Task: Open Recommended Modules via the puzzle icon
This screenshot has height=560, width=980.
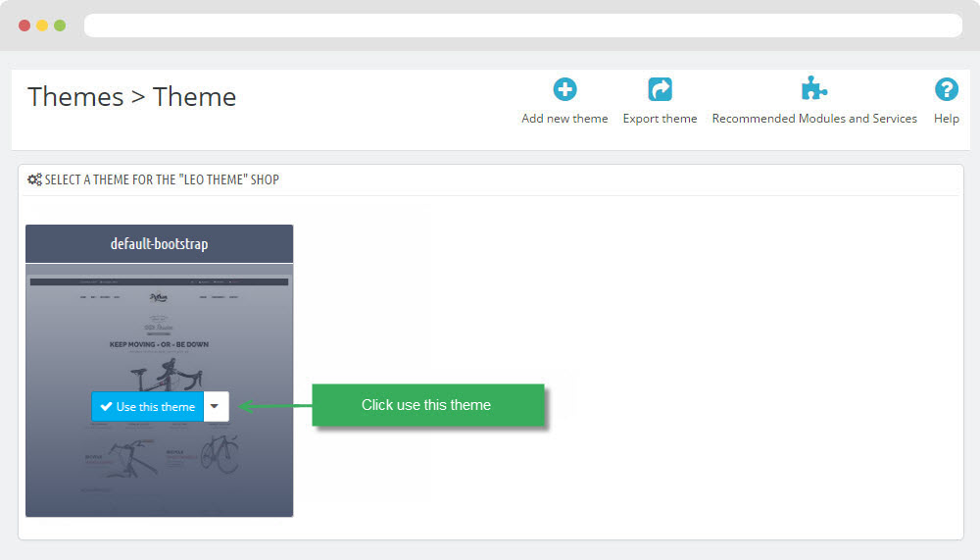Action: 813,90
